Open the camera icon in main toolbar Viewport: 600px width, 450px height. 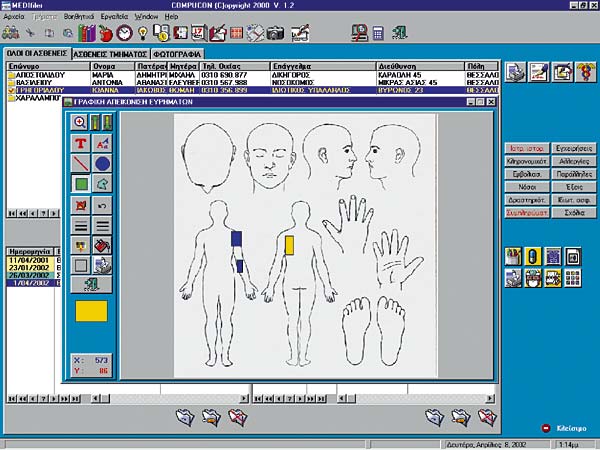(276, 33)
